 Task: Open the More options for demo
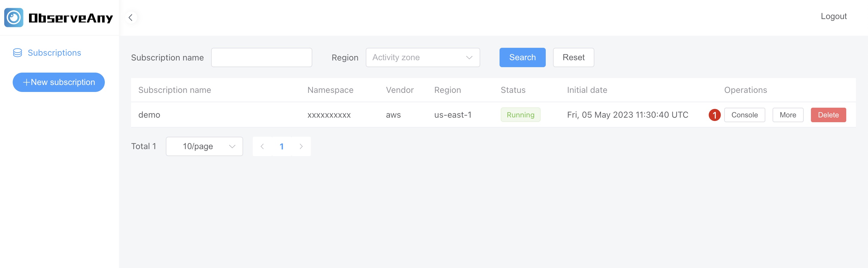pyautogui.click(x=787, y=115)
